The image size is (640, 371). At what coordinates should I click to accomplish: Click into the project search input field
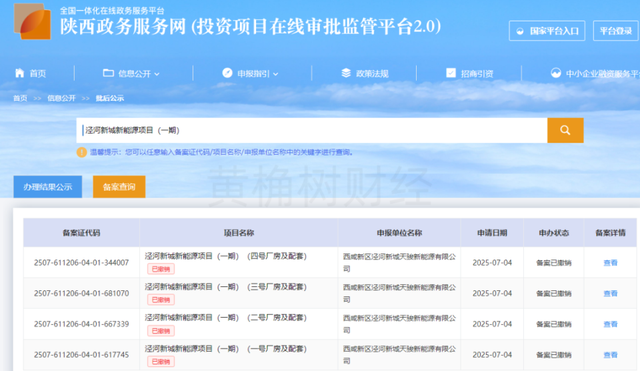312,130
